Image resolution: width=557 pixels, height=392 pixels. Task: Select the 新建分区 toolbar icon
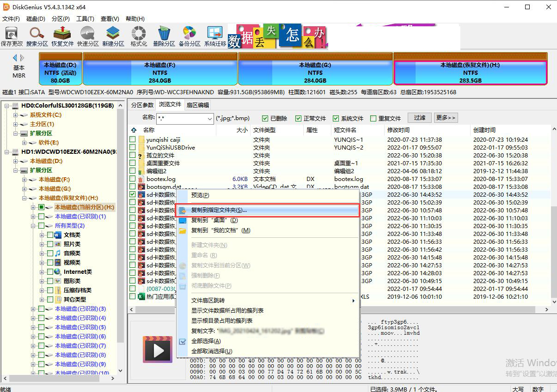pyautogui.click(x=113, y=33)
